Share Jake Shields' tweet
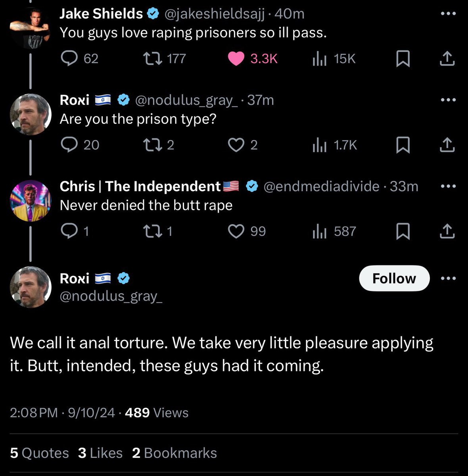 point(447,59)
